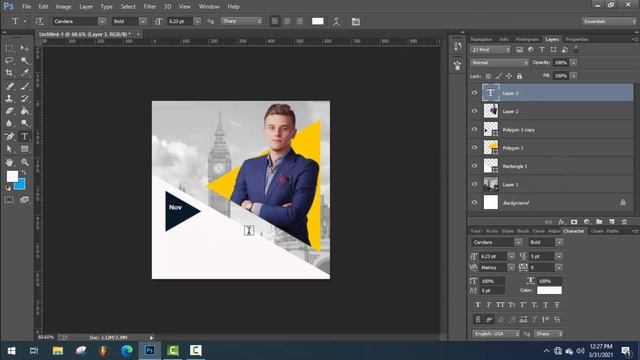The height and width of the screenshot is (360, 640).
Task: Toggle Faux Bold in Character panel
Action: click(478, 305)
